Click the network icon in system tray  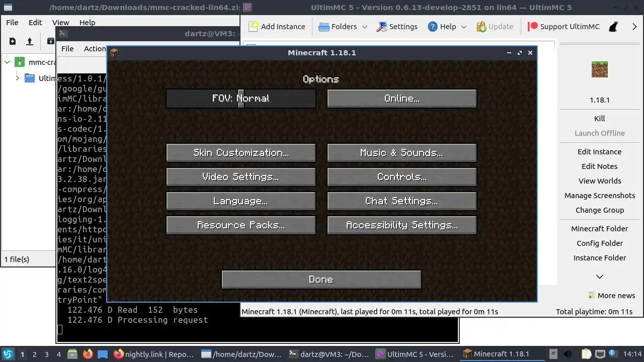600,354
